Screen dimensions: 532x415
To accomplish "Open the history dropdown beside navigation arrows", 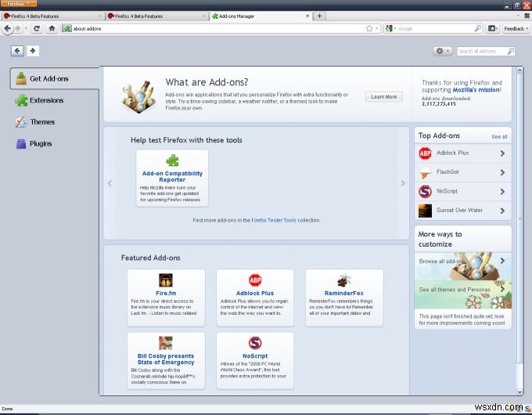I will point(26,28).
